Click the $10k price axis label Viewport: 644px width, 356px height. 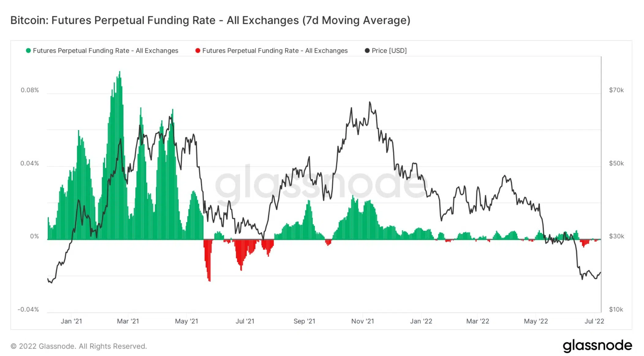pos(616,309)
